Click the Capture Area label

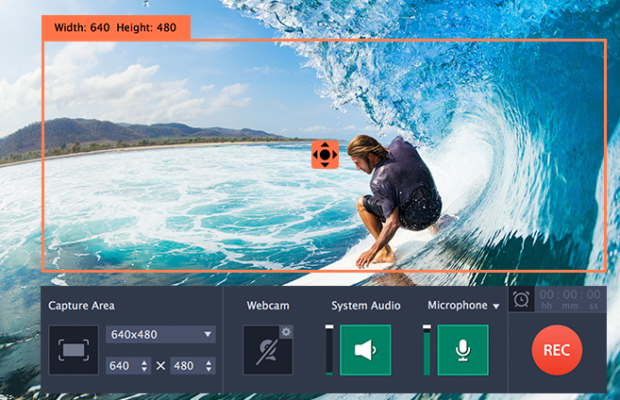pyautogui.click(x=81, y=306)
